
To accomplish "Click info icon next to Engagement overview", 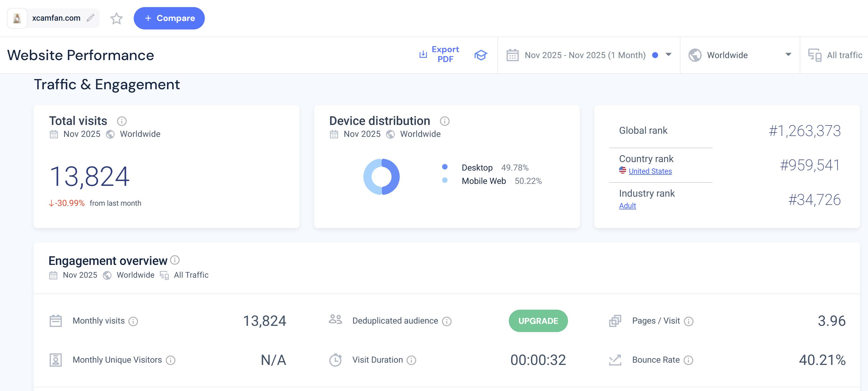I will pos(175,260).
